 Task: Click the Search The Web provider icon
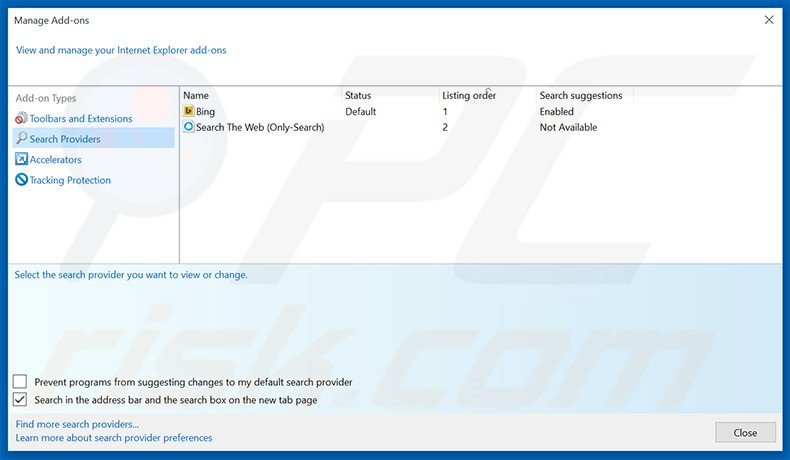pyautogui.click(x=188, y=126)
